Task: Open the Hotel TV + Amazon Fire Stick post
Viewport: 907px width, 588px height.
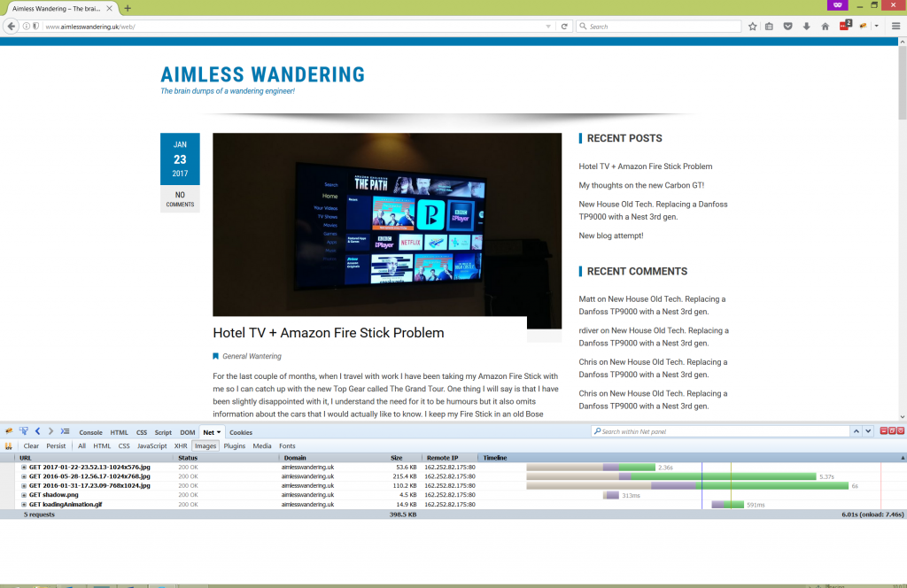Action: 327,333
